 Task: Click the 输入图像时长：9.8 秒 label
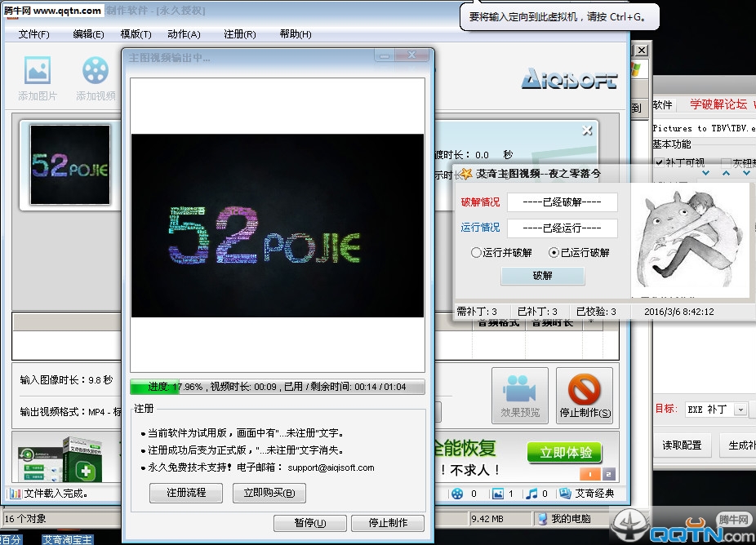[x=66, y=380]
